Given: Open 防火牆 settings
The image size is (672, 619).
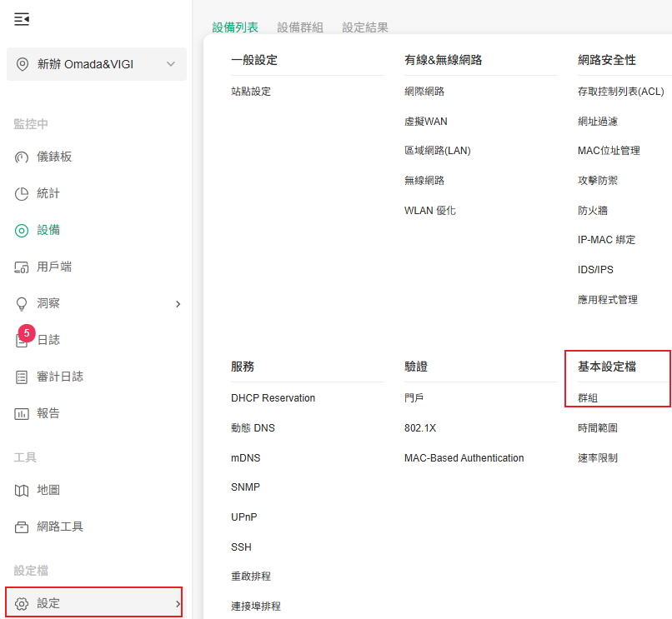Looking at the screenshot, I should (593, 210).
